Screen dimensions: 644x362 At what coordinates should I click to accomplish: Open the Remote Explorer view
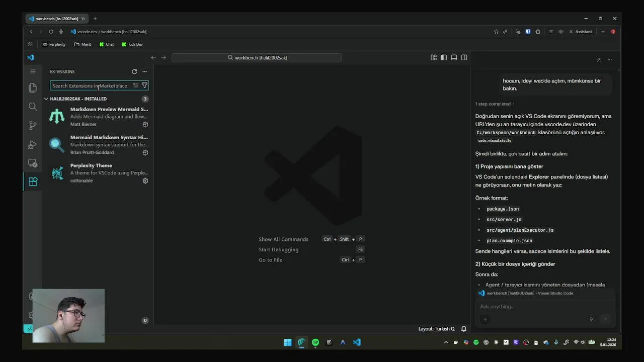coord(33,163)
